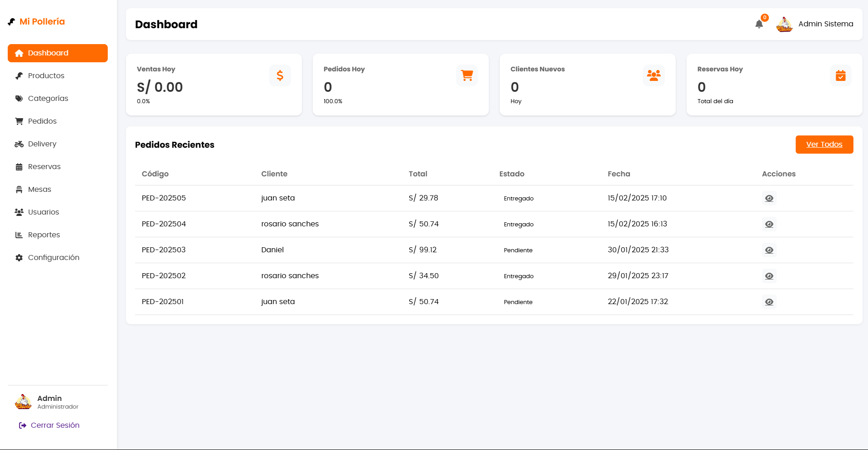Navigate to Reservas page
The height and width of the screenshot is (450, 868).
pyautogui.click(x=44, y=167)
